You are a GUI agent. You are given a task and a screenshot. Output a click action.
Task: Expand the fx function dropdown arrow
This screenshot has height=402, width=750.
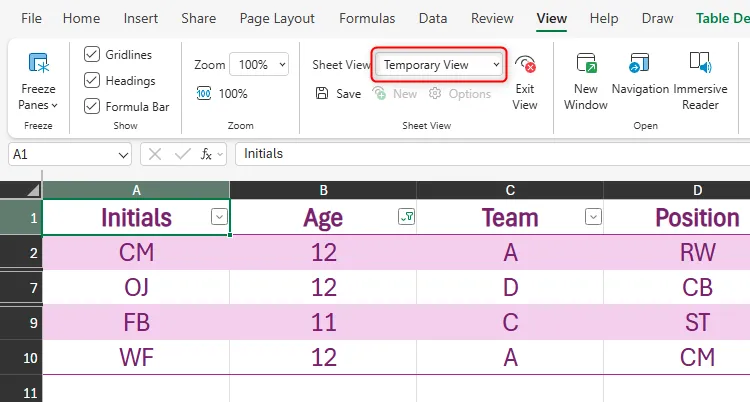(x=220, y=155)
